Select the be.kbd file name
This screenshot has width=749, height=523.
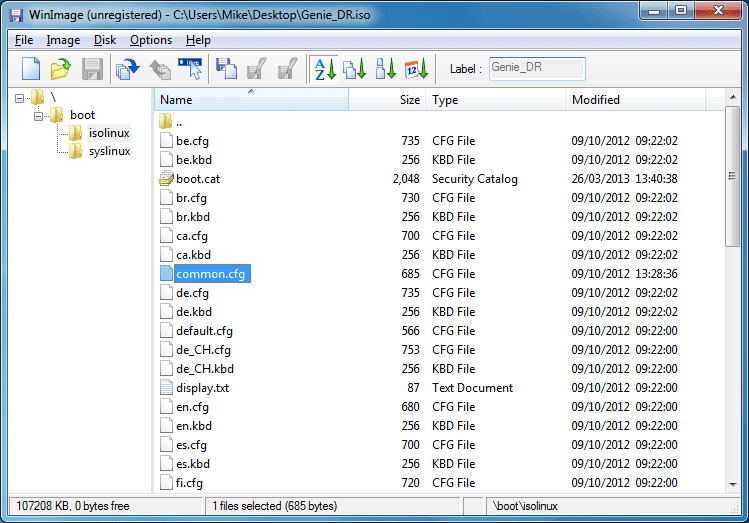(x=194, y=160)
